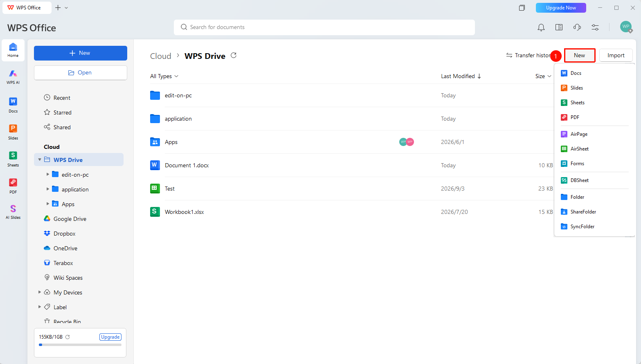Go to Home in the left rail
This screenshot has width=641, height=364.
pyautogui.click(x=13, y=50)
